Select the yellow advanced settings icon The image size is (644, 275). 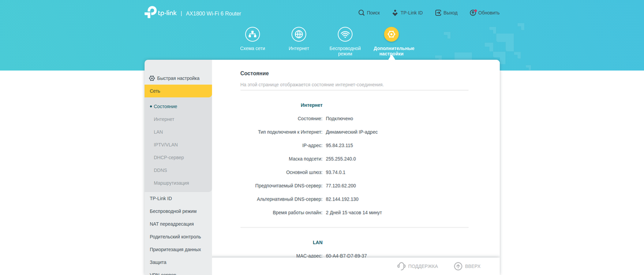[391, 34]
